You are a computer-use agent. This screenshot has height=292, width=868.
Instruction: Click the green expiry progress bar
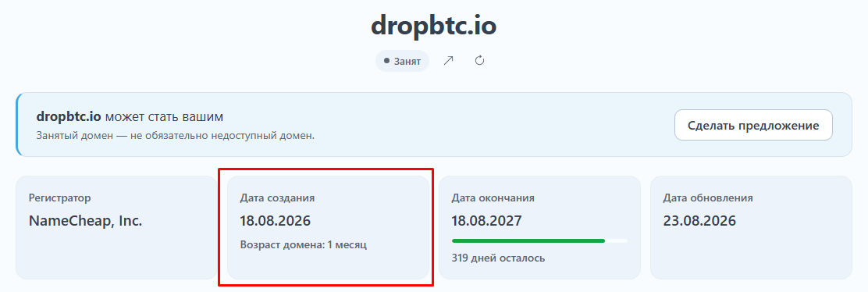539,241
